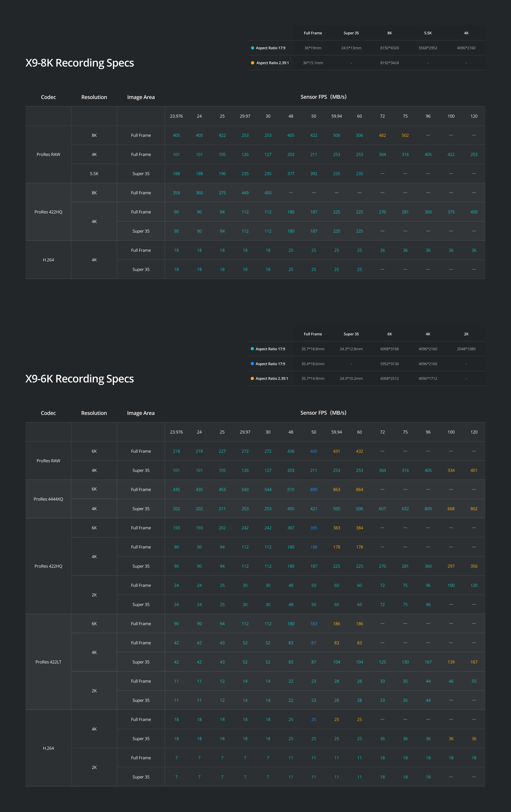This screenshot has width=511, height=812.
Task: Click the "24.5*13mm" Super 35 value
Action: click(351, 48)
